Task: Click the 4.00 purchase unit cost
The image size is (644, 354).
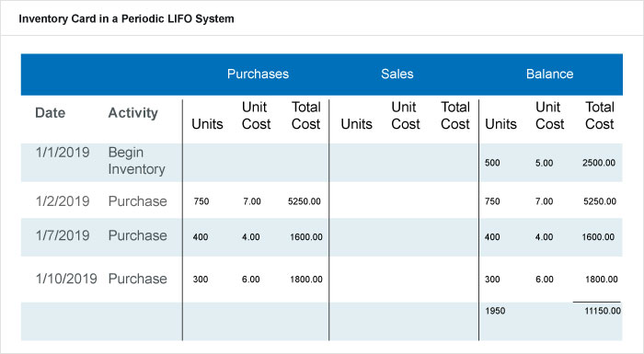Action: click(x=250, y=237)
